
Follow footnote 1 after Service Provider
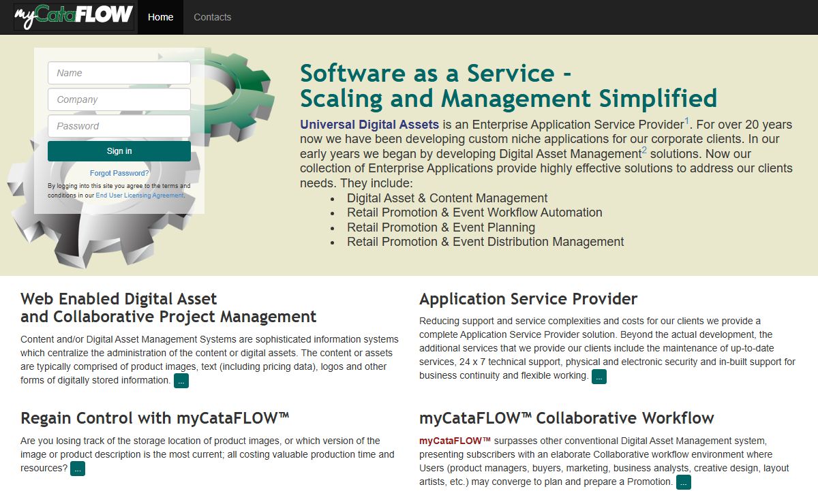(687, 121)
